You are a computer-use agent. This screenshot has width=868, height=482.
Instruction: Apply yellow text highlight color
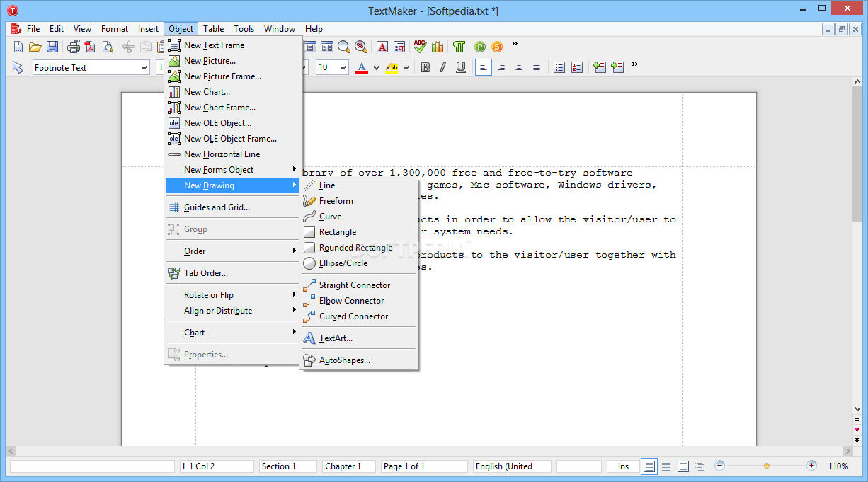[x=392, y=67]
